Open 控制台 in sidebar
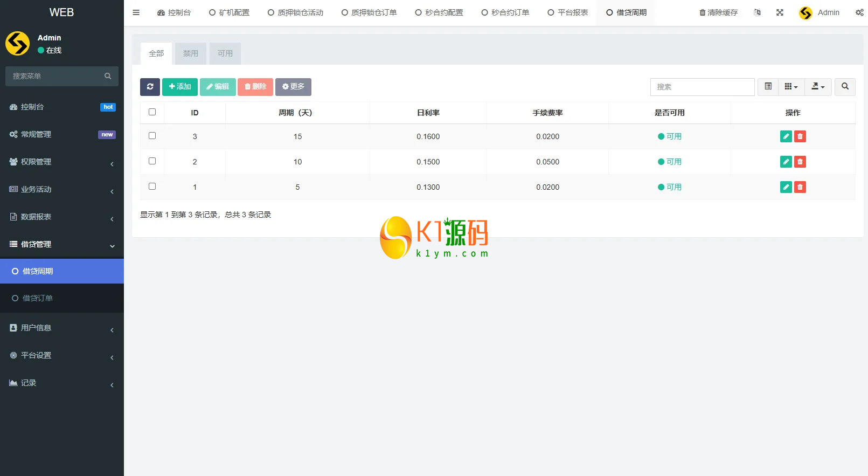 tap(62, 107)
